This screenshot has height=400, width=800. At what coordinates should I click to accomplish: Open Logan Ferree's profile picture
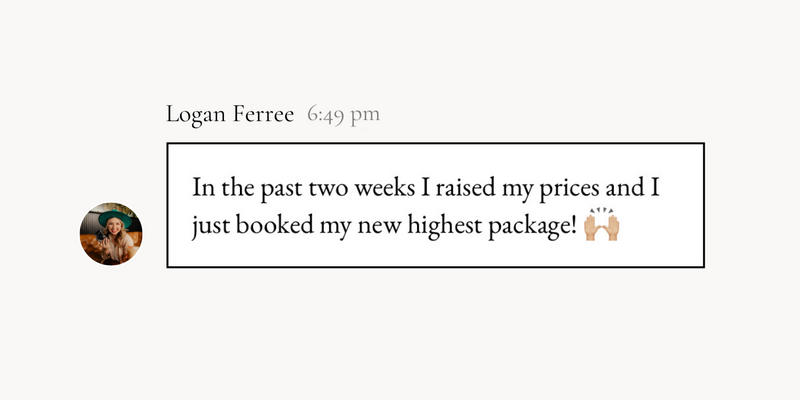(111, 234)
